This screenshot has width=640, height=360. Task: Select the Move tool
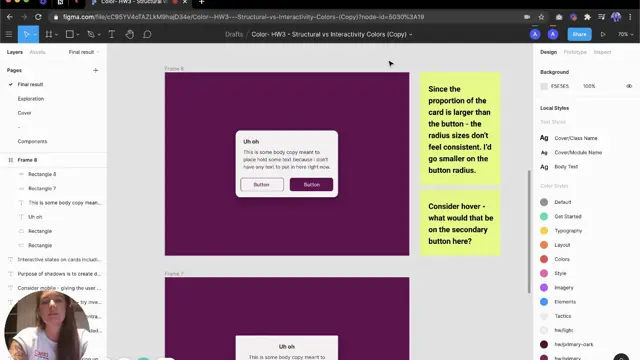click(27, 34)
